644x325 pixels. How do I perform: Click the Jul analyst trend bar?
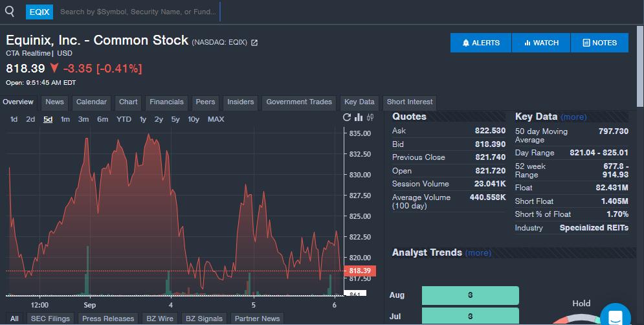pos(471,317)
